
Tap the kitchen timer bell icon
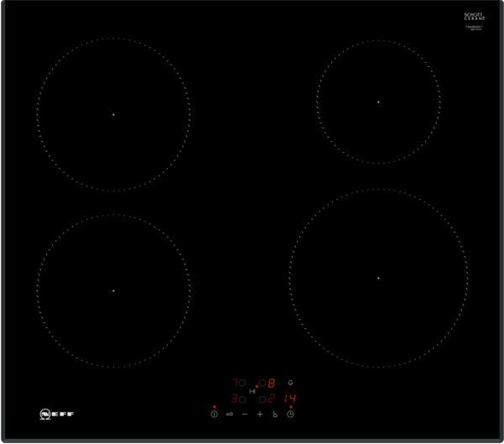(x=290, y=383)
